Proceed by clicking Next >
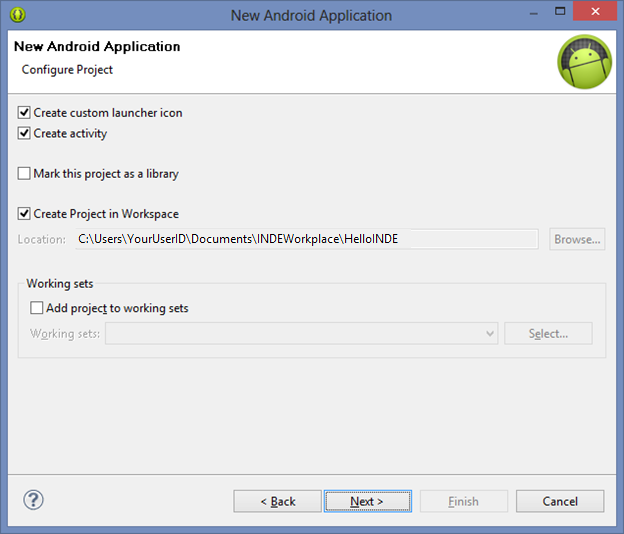This screenshot has width=624, height=534. [x=367, y=501]
